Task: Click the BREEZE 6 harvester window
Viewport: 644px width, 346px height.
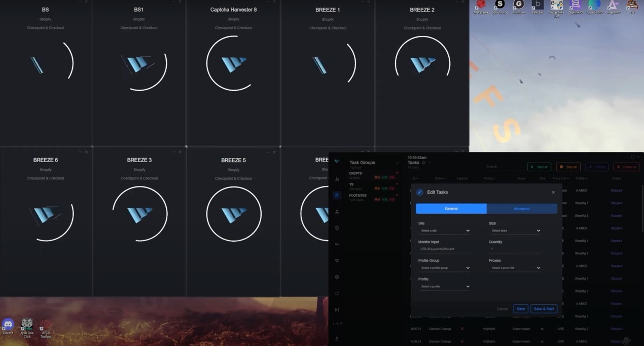Action: [x=46, y=222]
